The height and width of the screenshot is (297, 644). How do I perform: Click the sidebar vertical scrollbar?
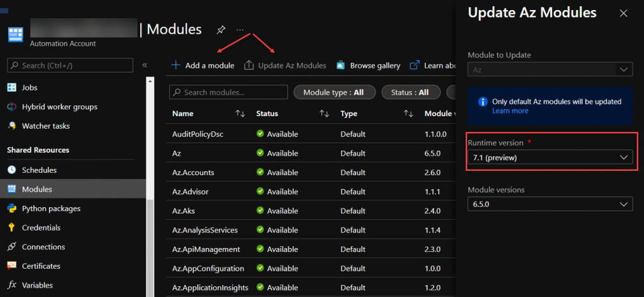point(150,247)
